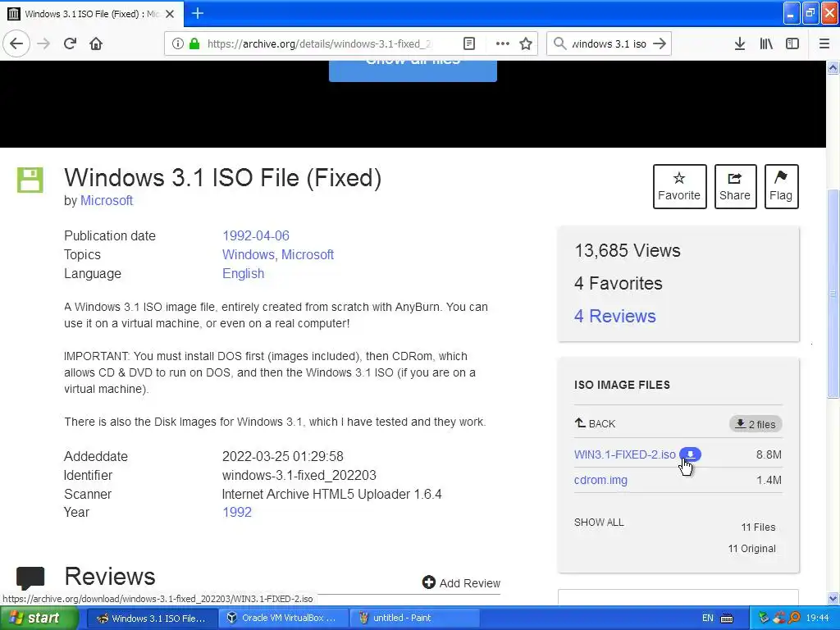This screenshot has height=630, width=840.
Task: Open the Downloads toolbar icon
Action: [x=739, y=43]
